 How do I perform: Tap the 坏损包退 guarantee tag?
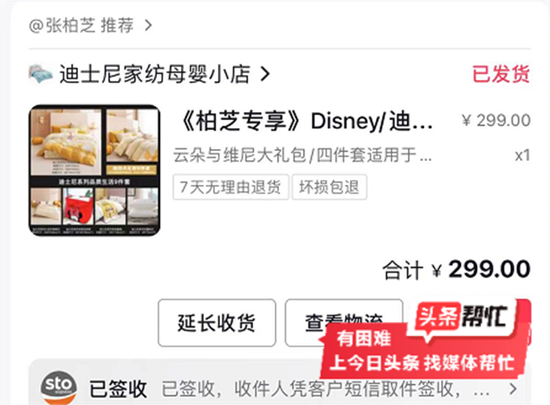(329, 187)
